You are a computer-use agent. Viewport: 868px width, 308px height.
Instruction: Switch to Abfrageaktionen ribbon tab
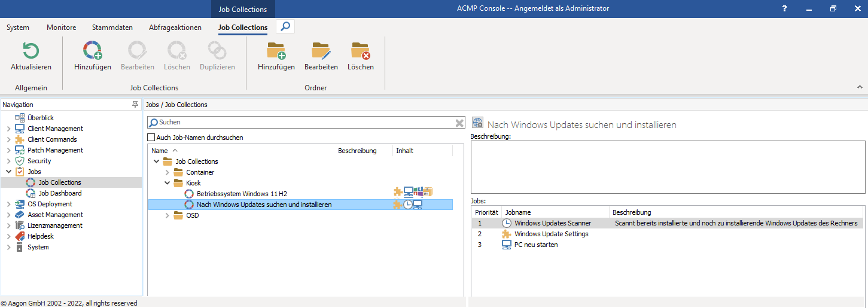click(x=175, y=28)
